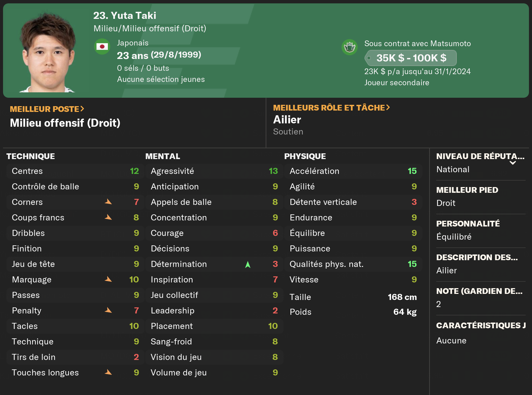Click the 35K $ - 100K $ value tag
The width and height of the screenshot is (532, 395).
point(411,58)
